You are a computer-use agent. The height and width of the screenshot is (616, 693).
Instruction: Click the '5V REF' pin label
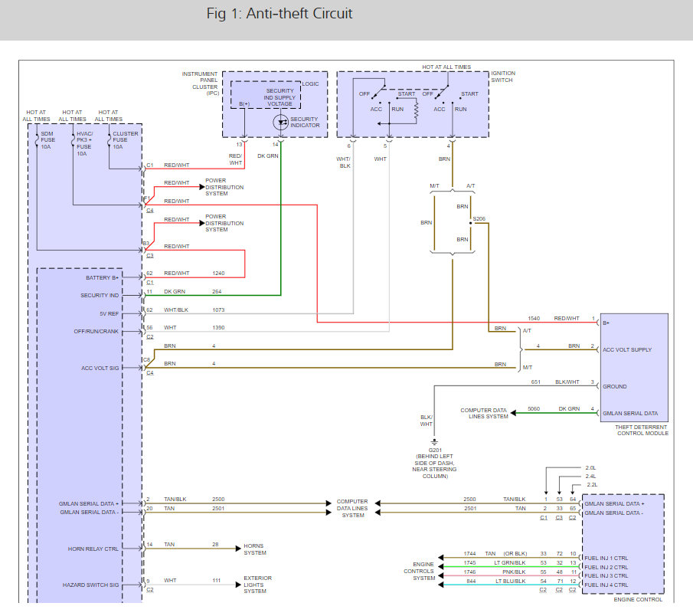[x=110, y=313]
